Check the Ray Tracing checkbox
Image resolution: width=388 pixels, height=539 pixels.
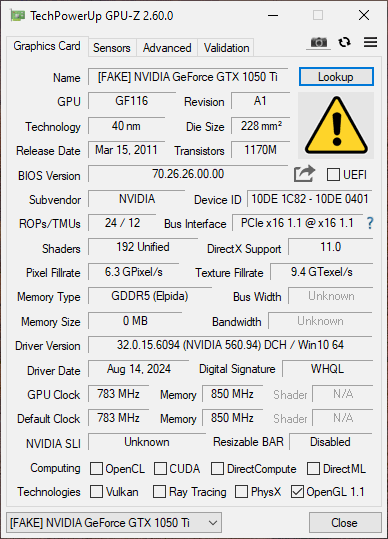pos(159,492)
